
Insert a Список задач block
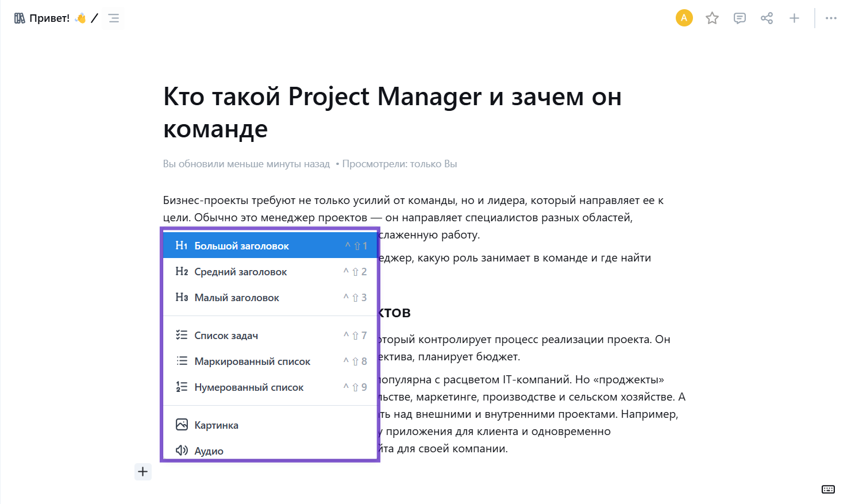point(270,335)
